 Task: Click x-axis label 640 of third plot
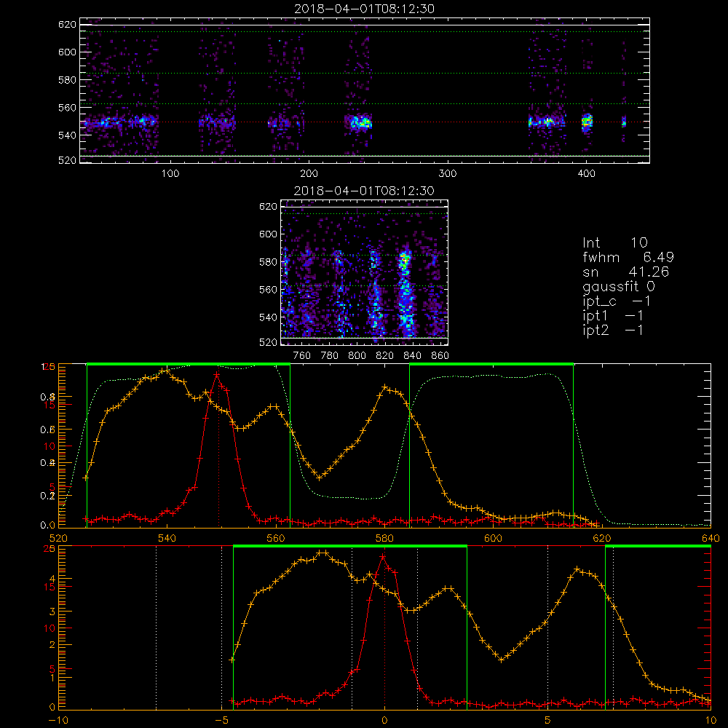coord(711,538)
